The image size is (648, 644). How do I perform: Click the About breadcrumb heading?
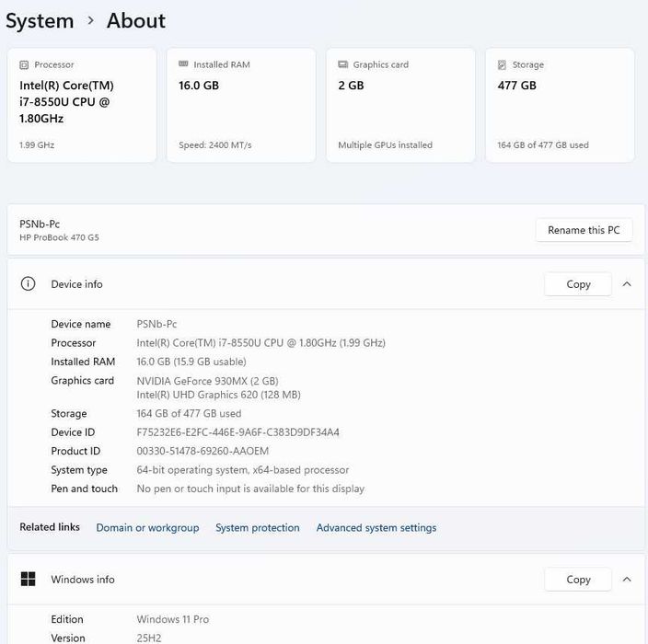coord(136,20)
